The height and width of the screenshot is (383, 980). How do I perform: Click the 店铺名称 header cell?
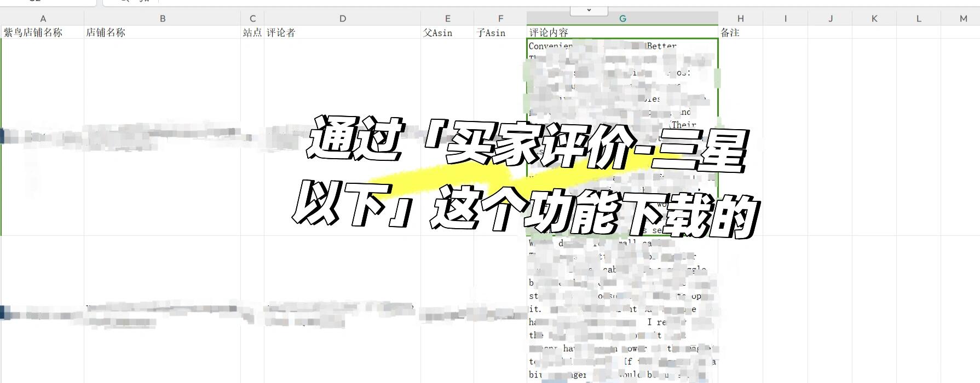163,32
